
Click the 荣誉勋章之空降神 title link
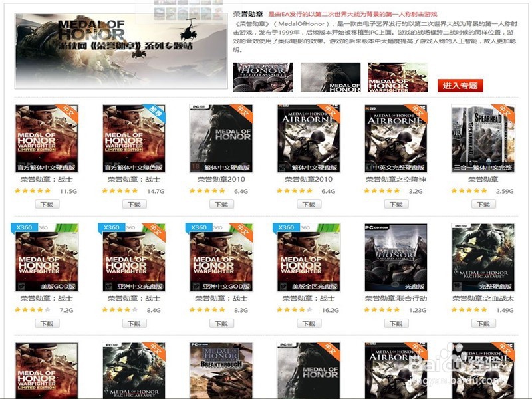pyautogui.click(x=396, y=179)
